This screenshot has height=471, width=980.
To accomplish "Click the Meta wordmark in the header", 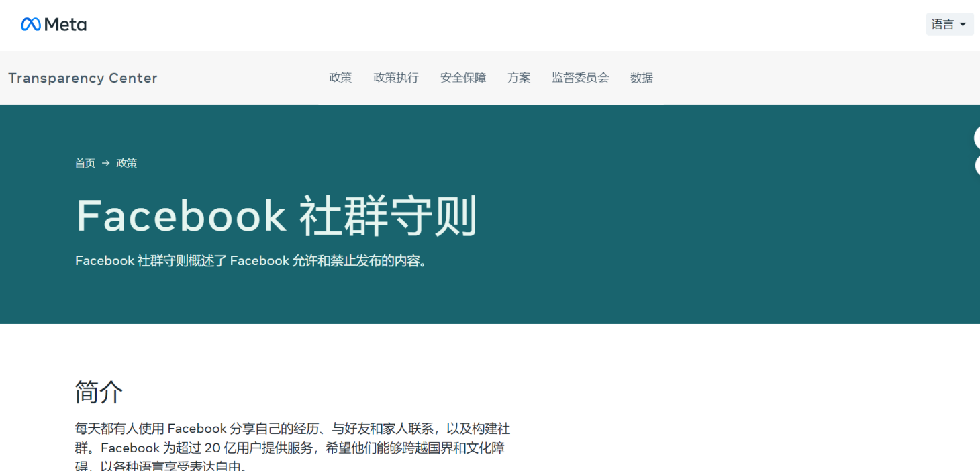I will [66, 24].
